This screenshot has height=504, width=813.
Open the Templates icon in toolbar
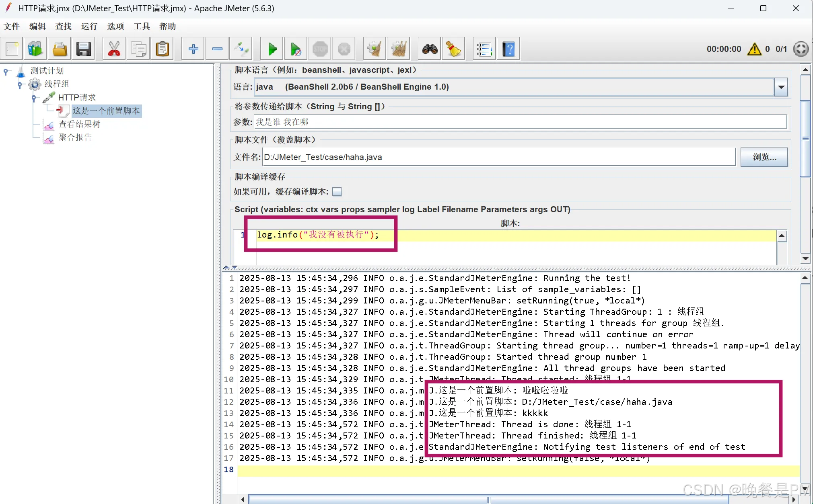[35, 49]
